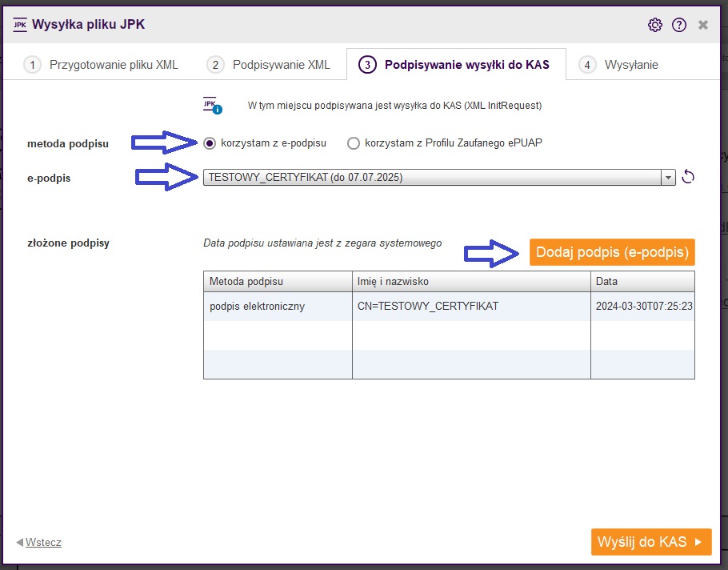
Task: Select 'korzystam z Profilu Zaufanego ePUAP' option
Action: click(445, 143)
